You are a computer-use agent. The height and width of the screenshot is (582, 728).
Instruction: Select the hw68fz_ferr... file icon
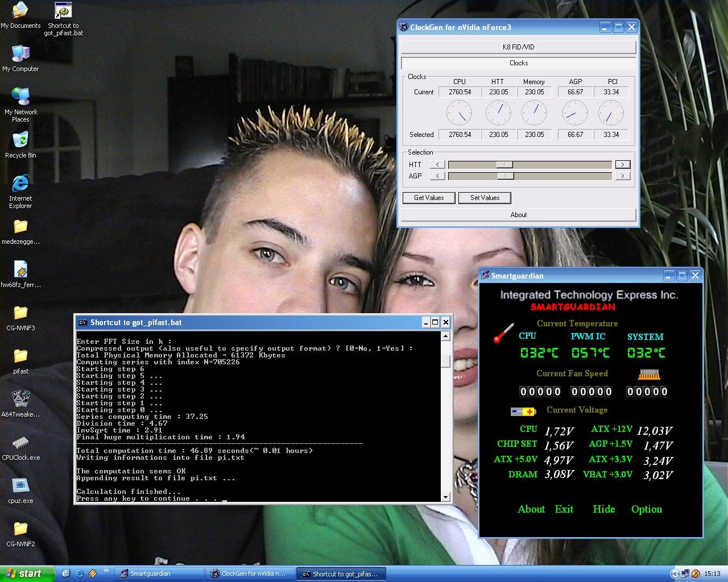[x=20, y=275]
